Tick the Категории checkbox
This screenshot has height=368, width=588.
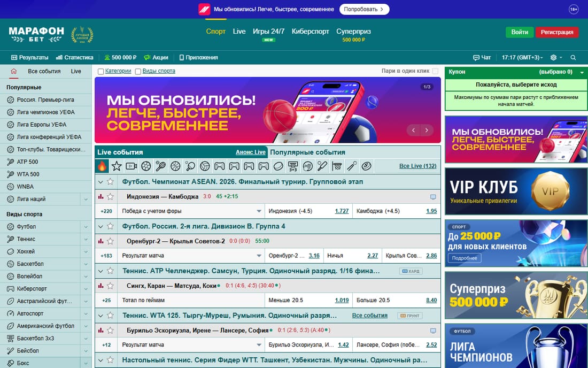click(x=100, y=71)
